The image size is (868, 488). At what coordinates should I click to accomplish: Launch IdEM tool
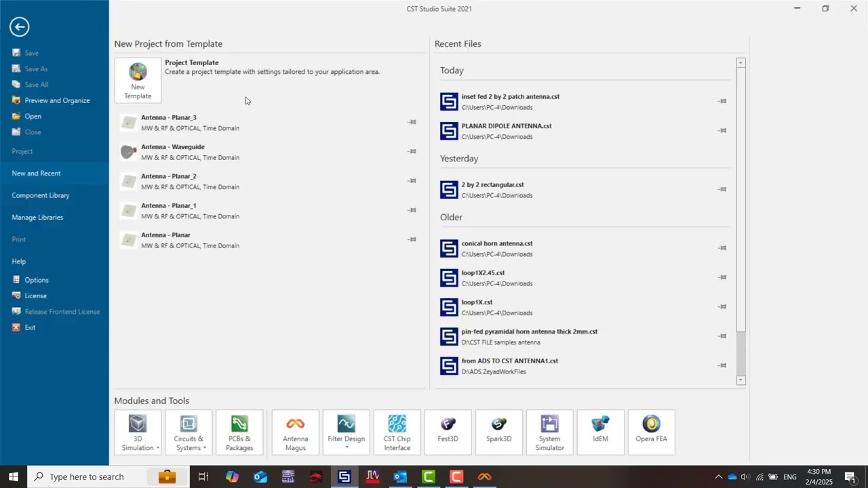pos(600,432)
